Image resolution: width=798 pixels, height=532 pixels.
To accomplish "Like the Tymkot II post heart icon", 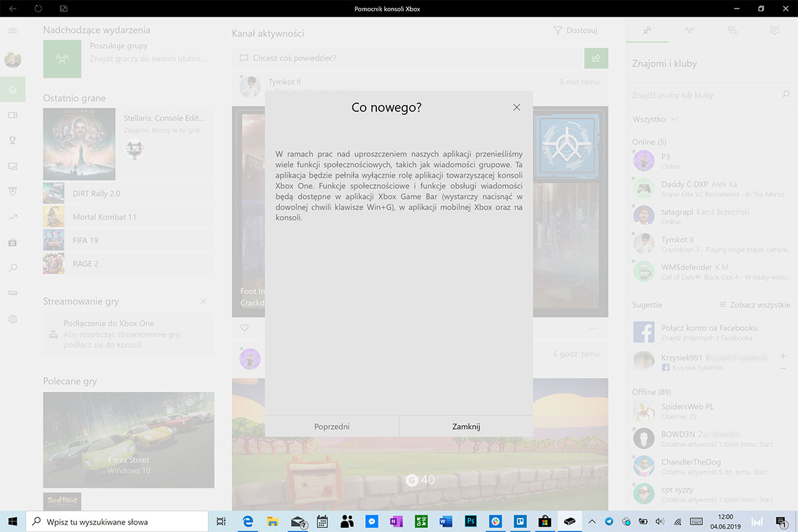I will [x=244, y=329].
